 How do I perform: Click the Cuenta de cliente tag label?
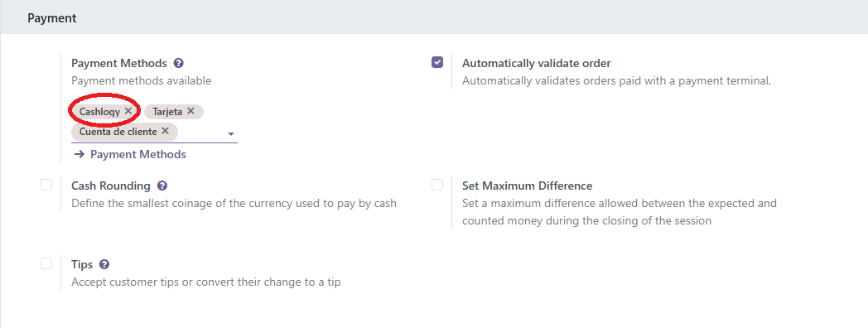tap(118, 132)
